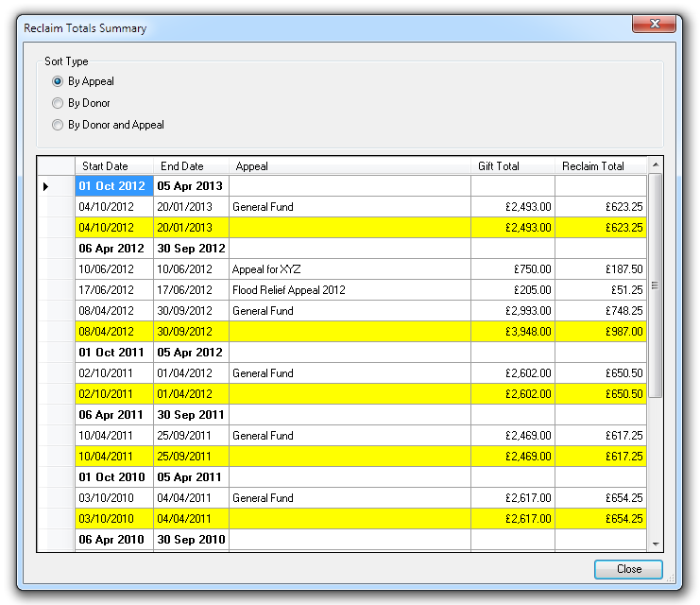Click the highlighted £2,617.00 subtotal cell
This screenshot has height=605, width=700.
tap(513, 519)
